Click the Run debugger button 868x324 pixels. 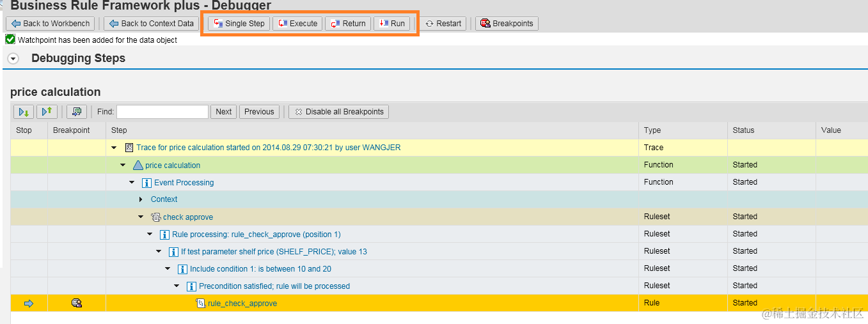(x=391, y=24)
